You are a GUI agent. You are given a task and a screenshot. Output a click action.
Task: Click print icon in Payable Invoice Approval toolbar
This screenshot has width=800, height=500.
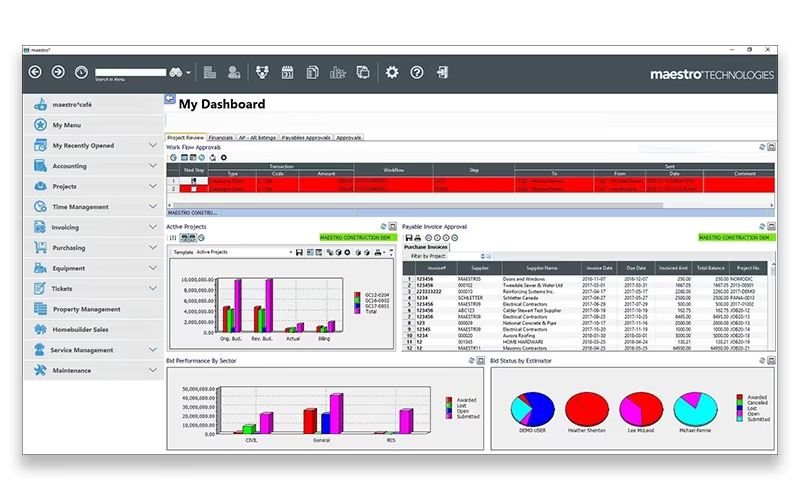tap(417, 238)
